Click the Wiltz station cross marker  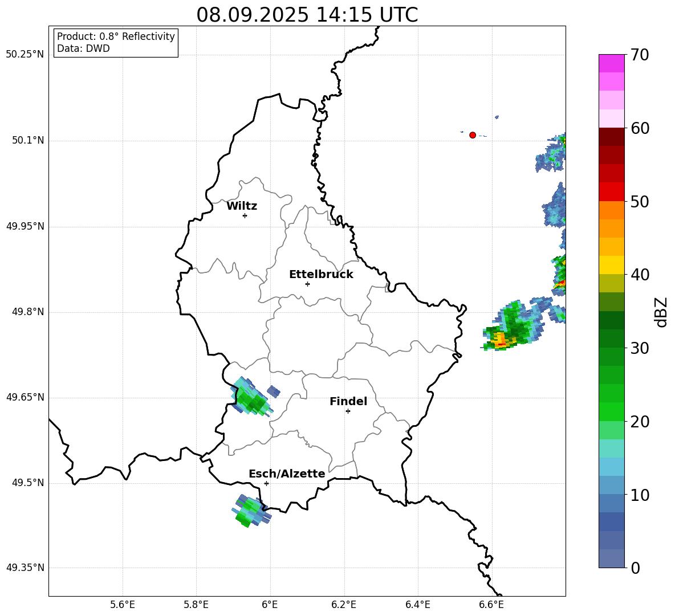[x=245, y=215]
